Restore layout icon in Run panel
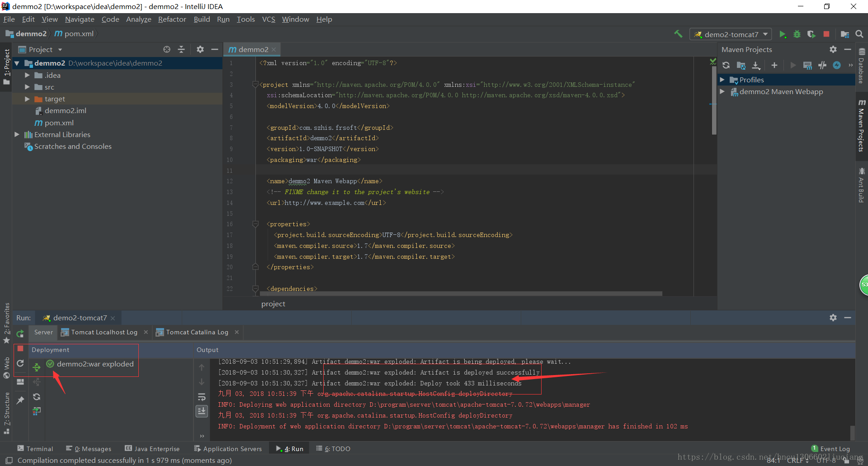Screen dimensions: 868x466 click(20, 382)
